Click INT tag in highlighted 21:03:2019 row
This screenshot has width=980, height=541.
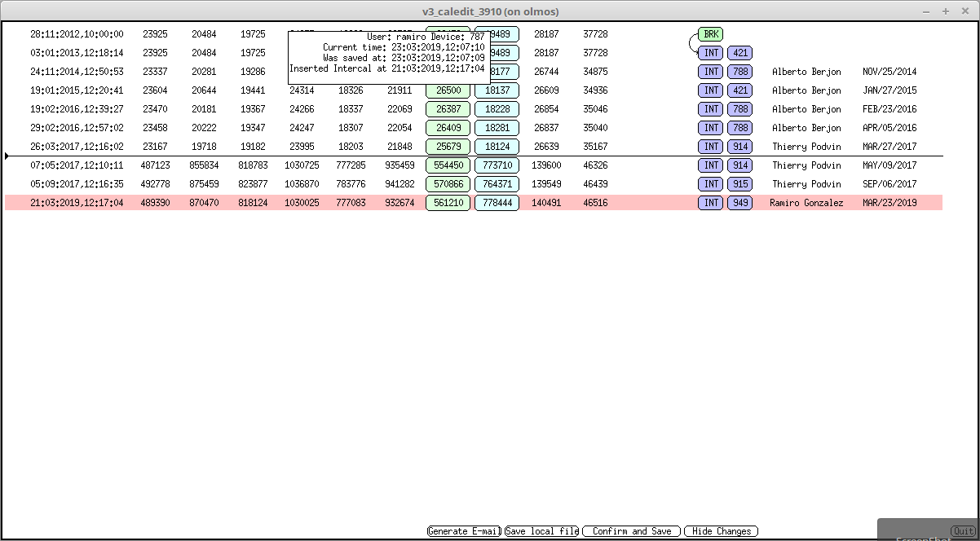coord(711,203)
